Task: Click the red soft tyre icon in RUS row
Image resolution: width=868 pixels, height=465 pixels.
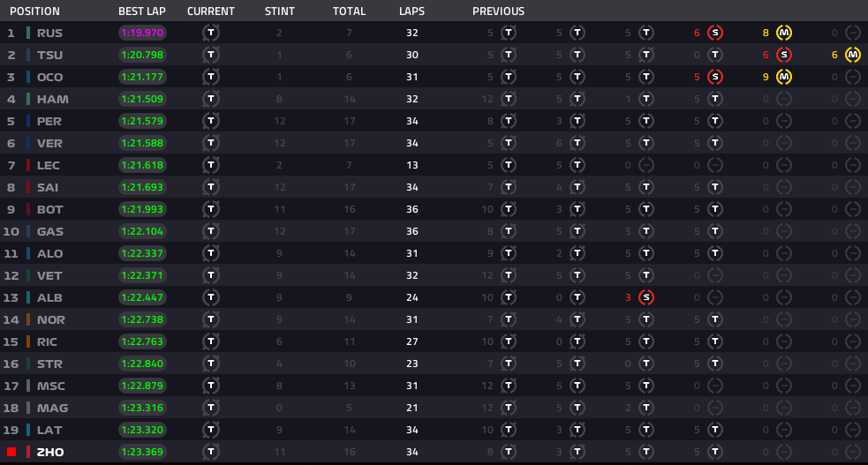Action: (x=715, y=33)
